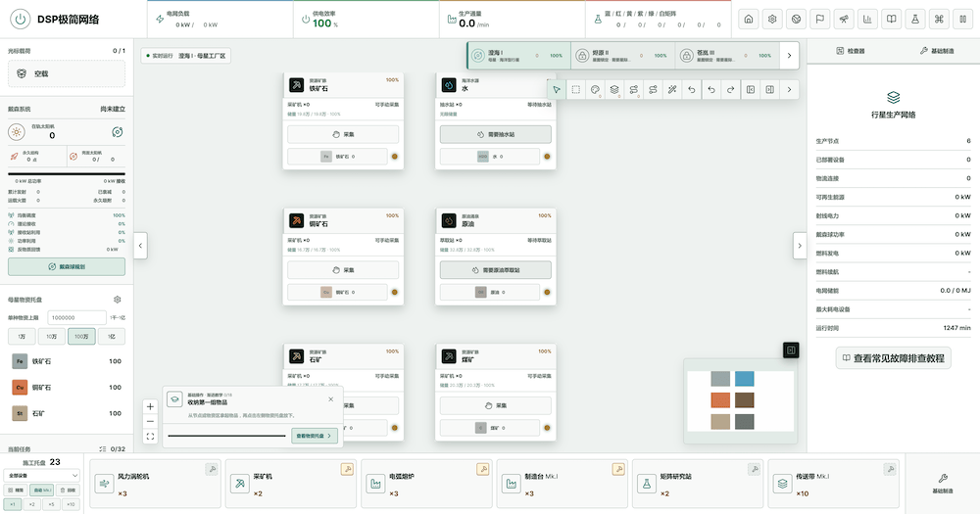The image size is (980, 514).
Task: Open the home icon in top toolbar
Action: (748, 20)
